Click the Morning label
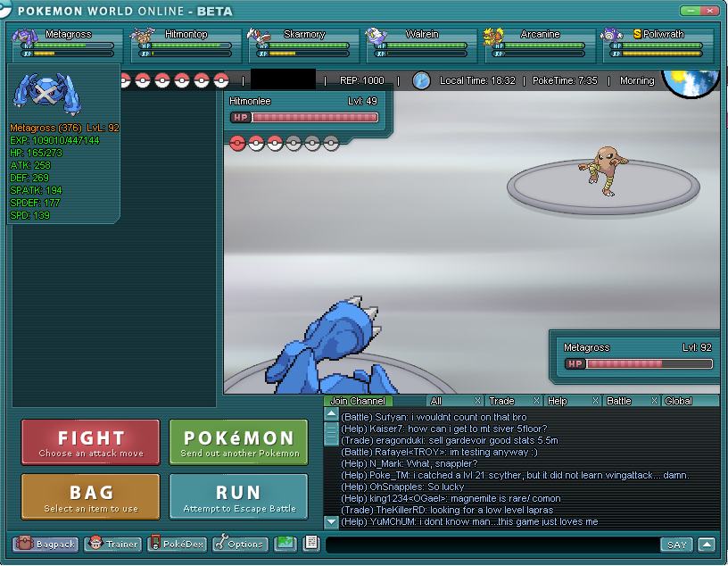The height and width of the screenshot is (566, 728). pyautogui.click(x=637, y=81)
